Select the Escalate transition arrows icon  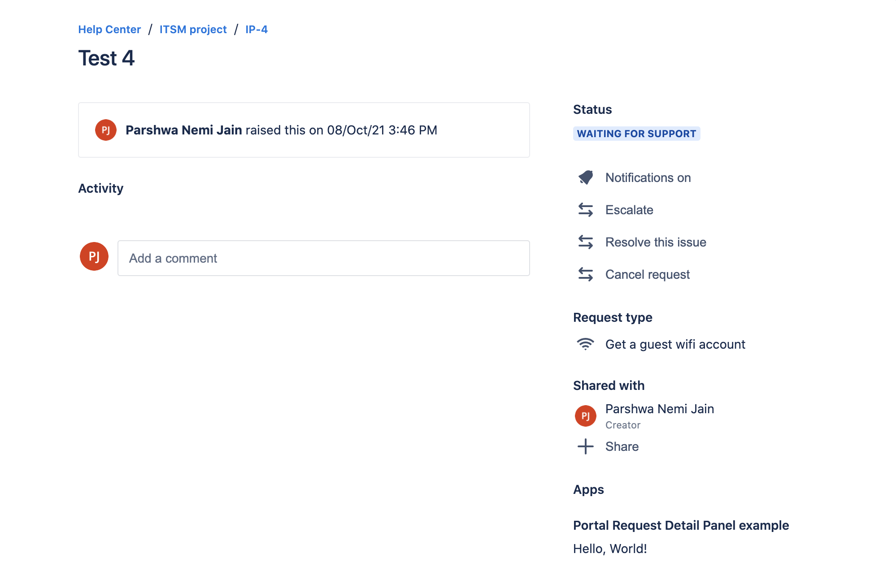(x=585, y=210)
